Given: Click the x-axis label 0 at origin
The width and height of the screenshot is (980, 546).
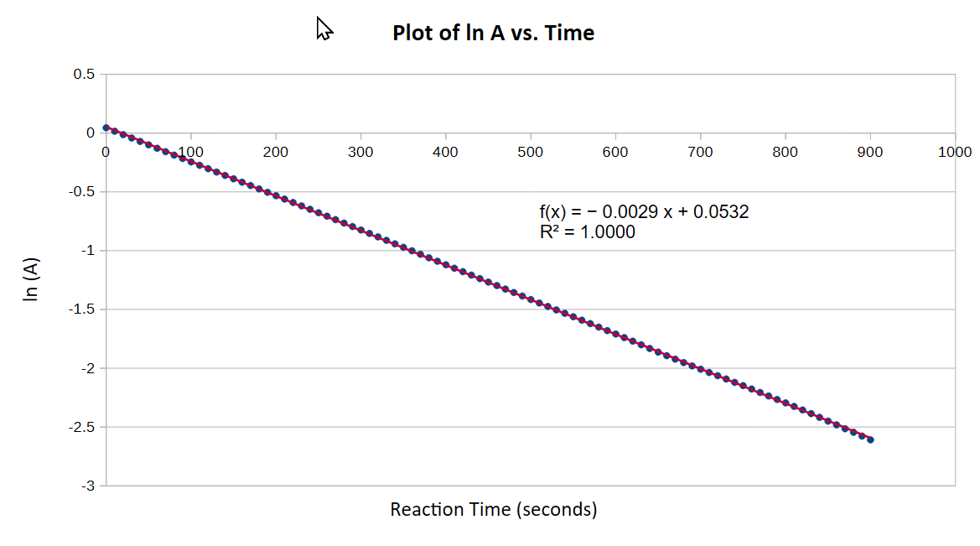Looking at the screenshot, I should click(106, 152).
